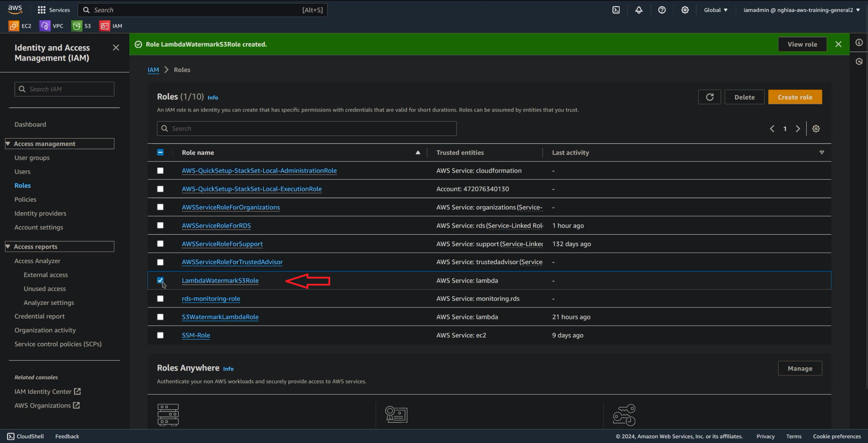Sort by Role name ascending arrow
Image resolution: width=868 pixels, height=443 pixels.
pos(418,153)
